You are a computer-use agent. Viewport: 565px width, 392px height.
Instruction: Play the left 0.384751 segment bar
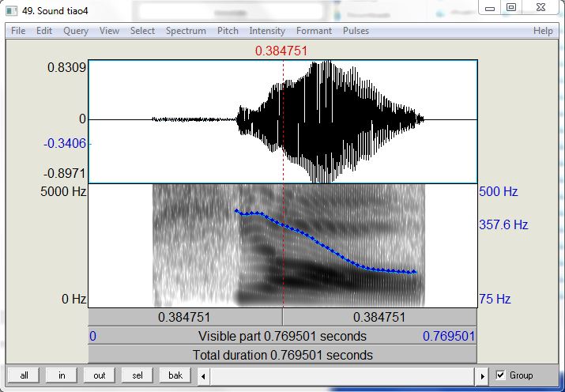pos(185,318)
